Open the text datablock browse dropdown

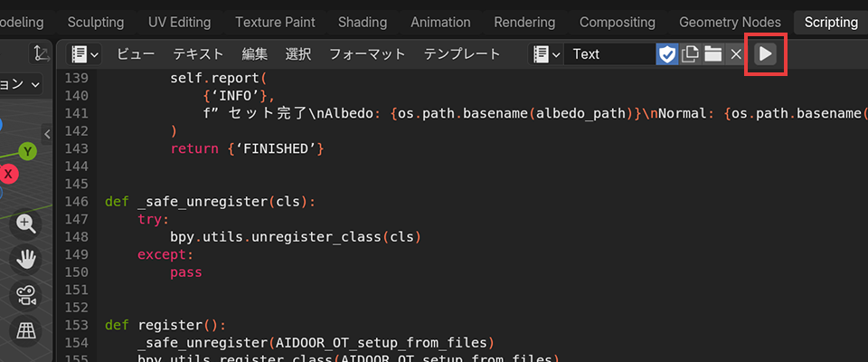coord(545,54)
